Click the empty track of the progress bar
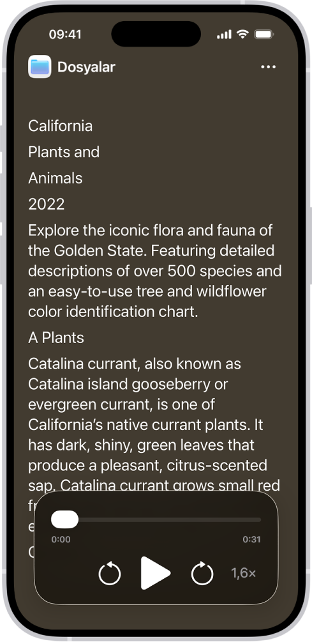Image resolution: width=312 pixels, height=644 pixels. point(170,519)
